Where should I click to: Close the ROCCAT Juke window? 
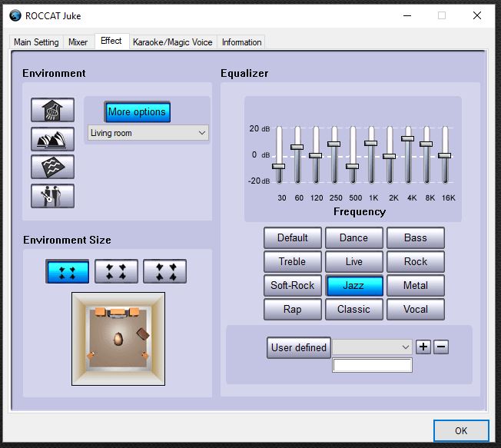point(477,15)
